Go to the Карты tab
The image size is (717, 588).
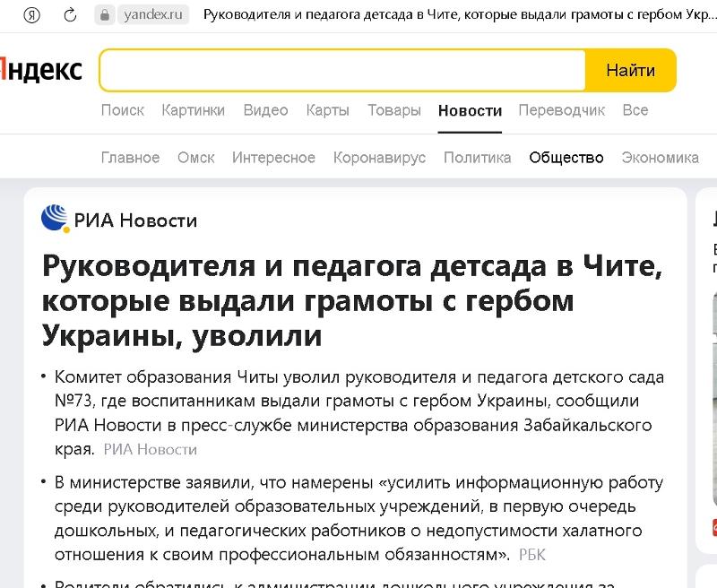(x=328, y=110)
